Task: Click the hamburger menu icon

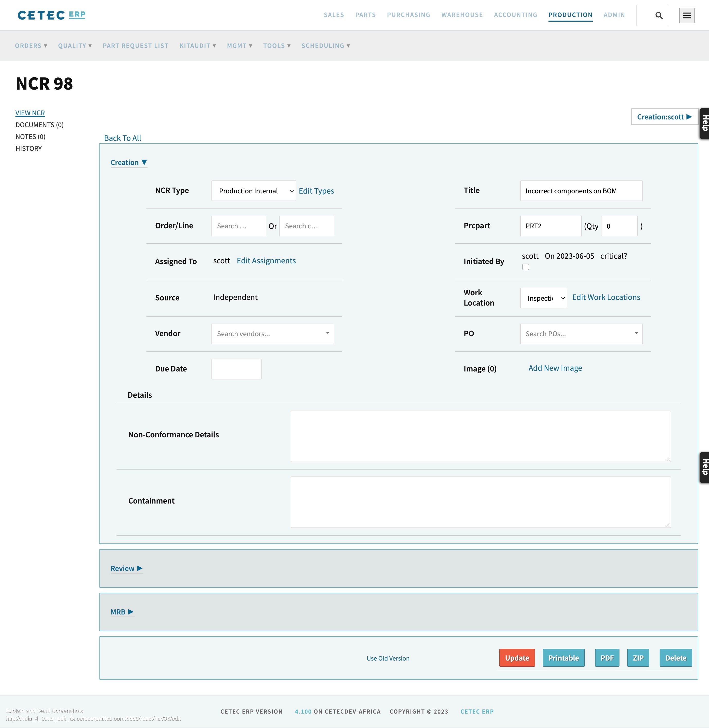Action: click(687, 15)
